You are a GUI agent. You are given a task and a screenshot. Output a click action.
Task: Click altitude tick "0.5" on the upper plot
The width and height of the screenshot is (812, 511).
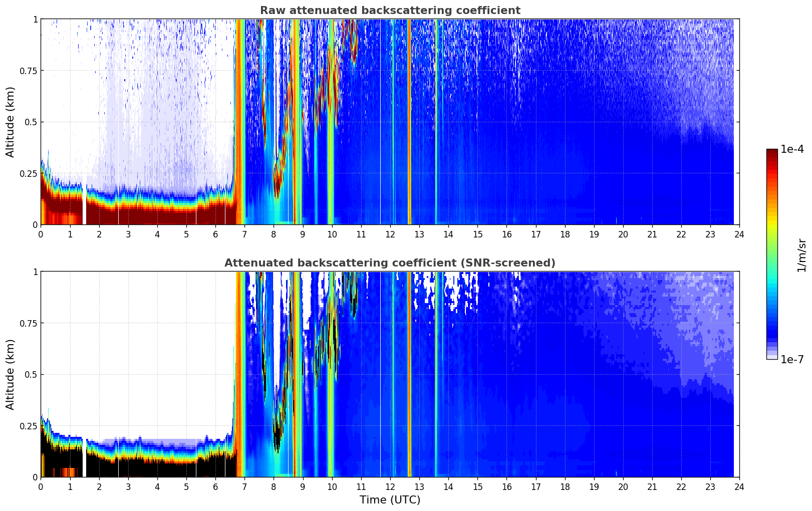click(31, 122)
